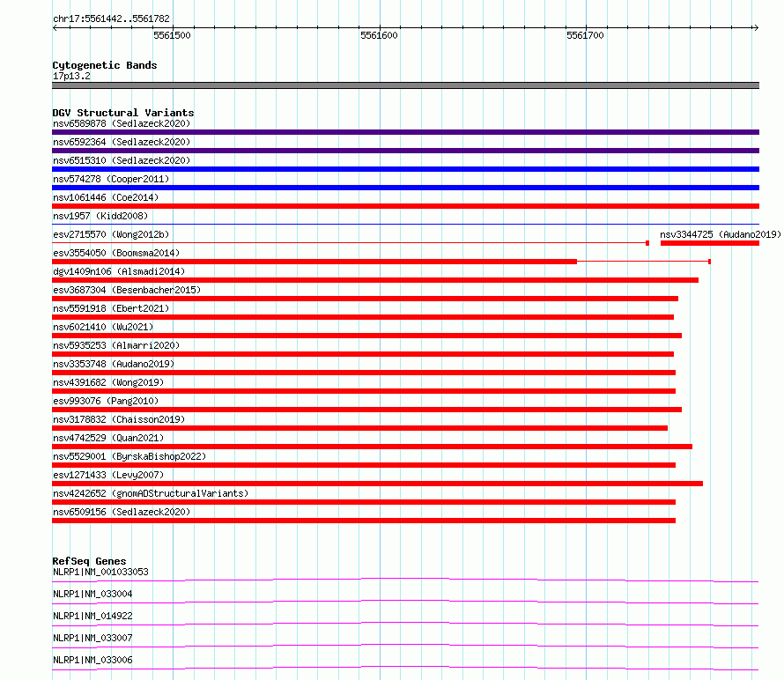This screenshot has height=680, width=784.
Task: Click the red bar under dgv1409n106
Action: pyautogui.click(x=375, y=280)
